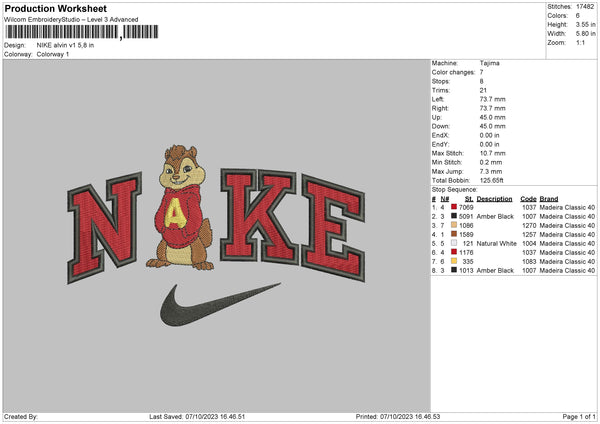Click the Trims value 21

(483, 90)
